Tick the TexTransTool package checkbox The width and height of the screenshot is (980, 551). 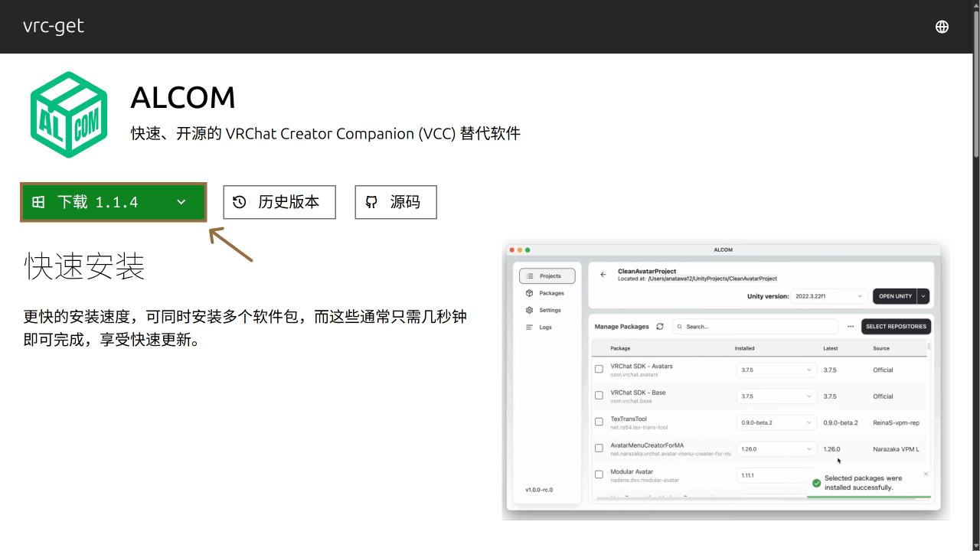[x=599, y=422]
